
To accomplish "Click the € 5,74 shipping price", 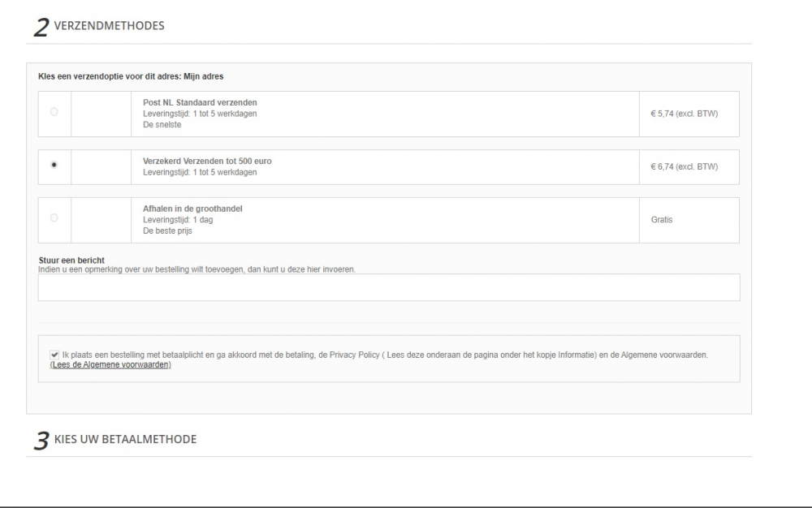I will coord(684,114).
